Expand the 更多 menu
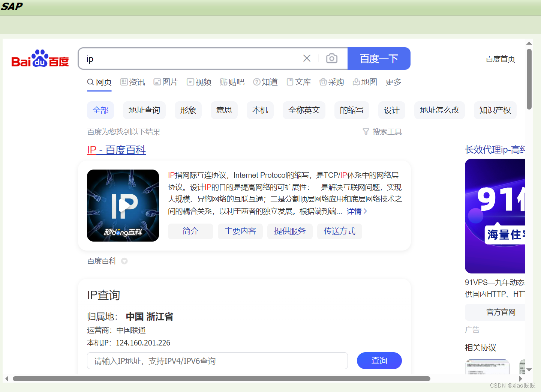This screenshot has height=392, width=541. coord(393,82)
